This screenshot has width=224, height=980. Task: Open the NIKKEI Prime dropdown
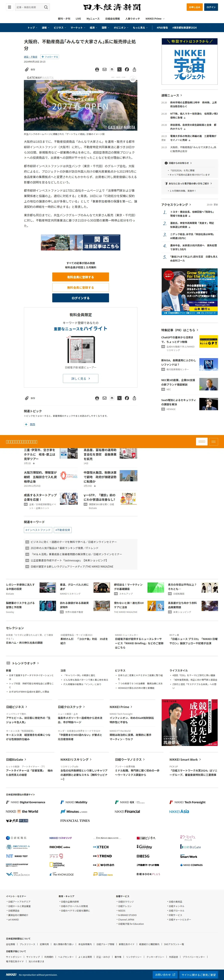(x=155, y=18)
